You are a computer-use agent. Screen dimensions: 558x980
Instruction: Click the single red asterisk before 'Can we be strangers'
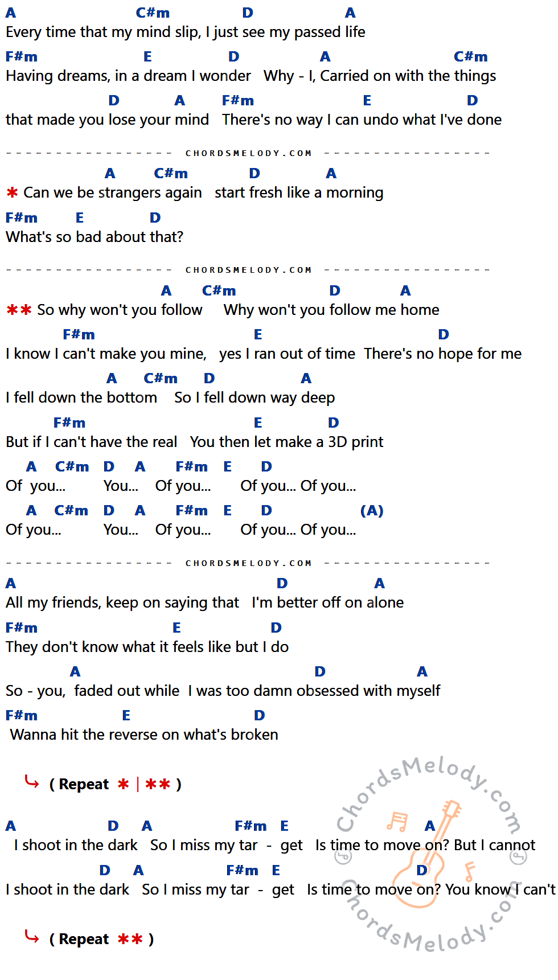[x=12, y=193]
